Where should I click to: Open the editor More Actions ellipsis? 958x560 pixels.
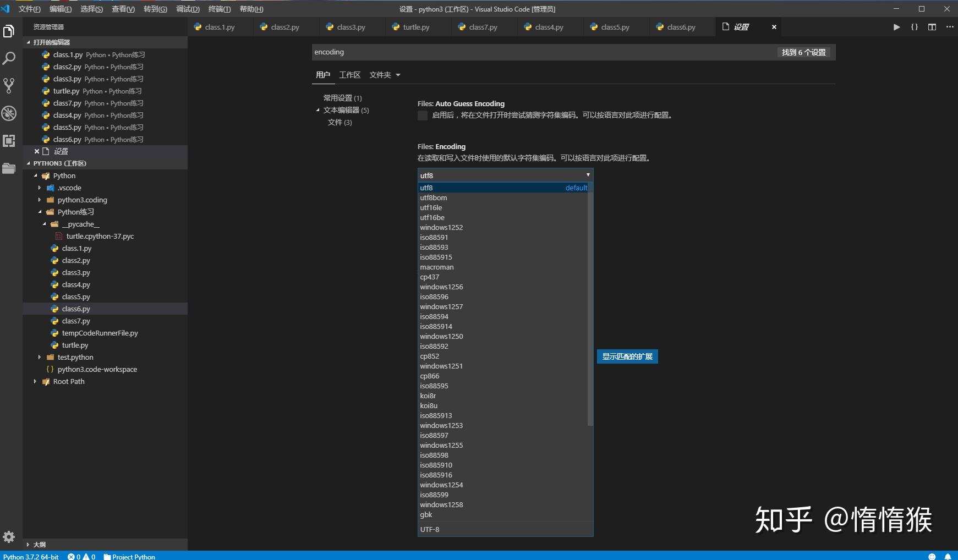(x=949, y=27)
